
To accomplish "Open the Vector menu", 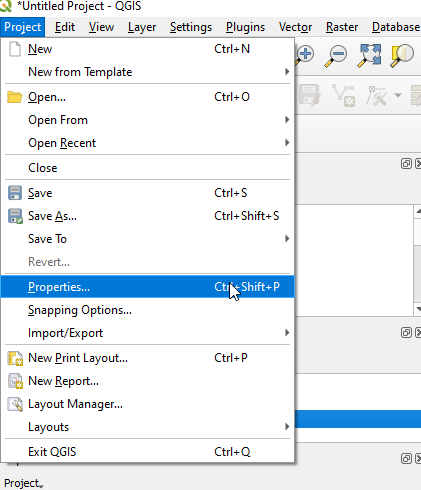I will pos(295,27).
